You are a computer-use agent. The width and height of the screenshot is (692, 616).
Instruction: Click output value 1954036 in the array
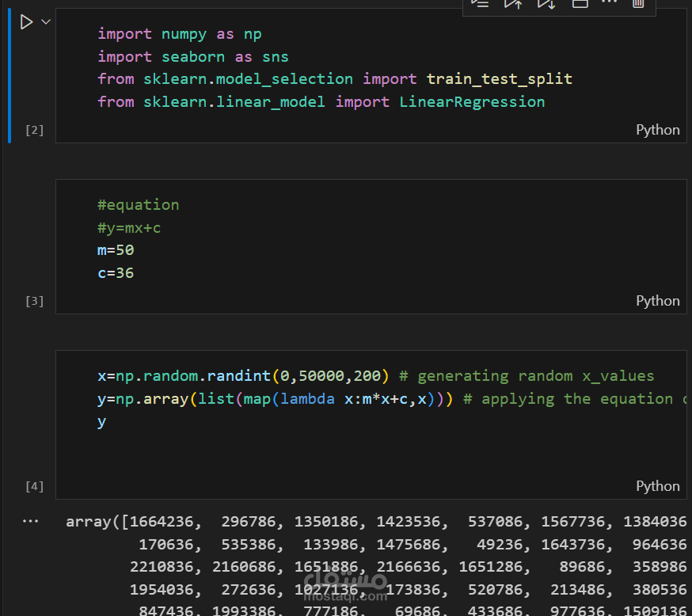tap(161, 590)
